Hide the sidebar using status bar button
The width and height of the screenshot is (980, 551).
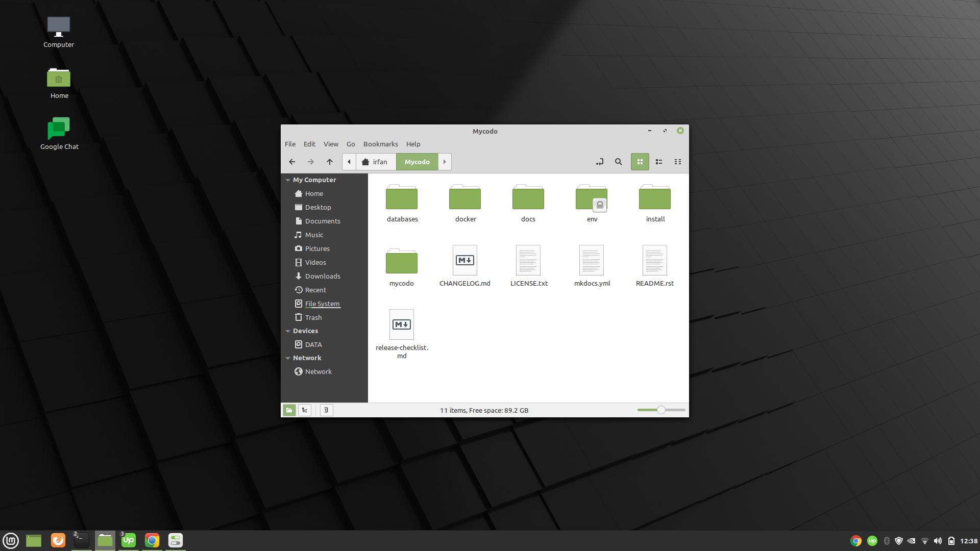click(x=327, y=410)
